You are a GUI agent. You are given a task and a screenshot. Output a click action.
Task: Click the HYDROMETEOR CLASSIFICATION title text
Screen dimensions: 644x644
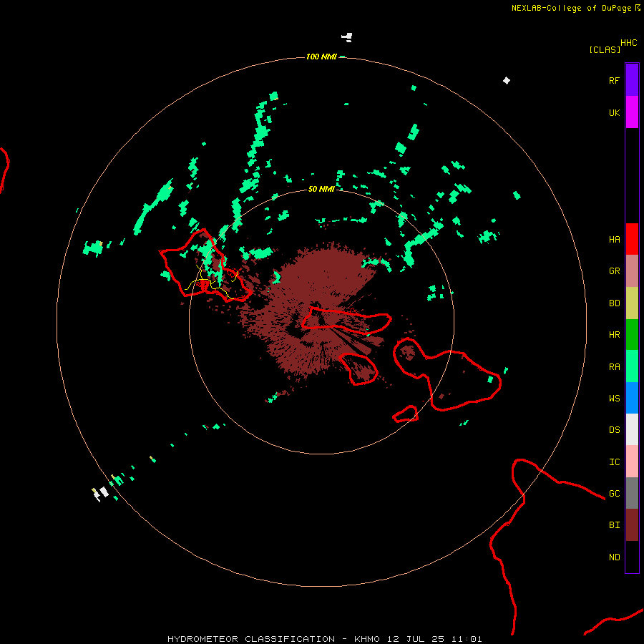[x=251, y=639]
